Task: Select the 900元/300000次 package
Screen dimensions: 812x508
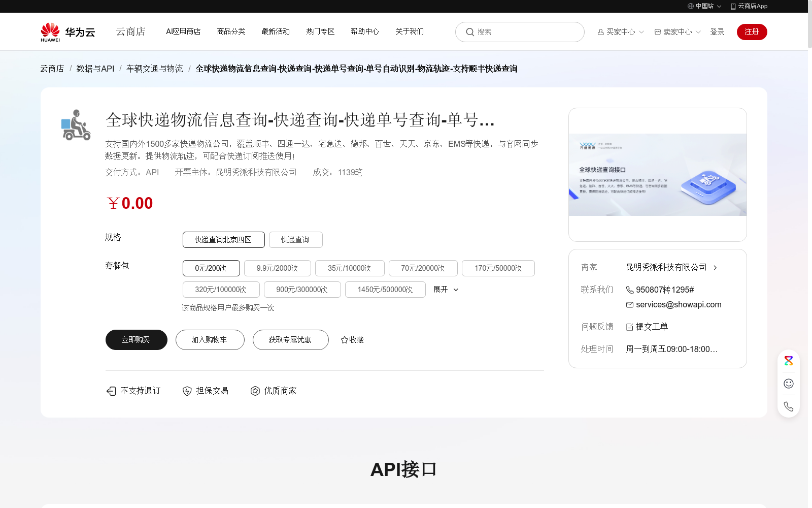Action: click(302, 290)
